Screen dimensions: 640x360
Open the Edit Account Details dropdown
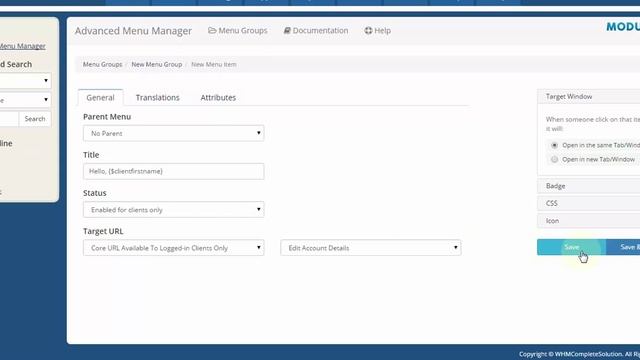(371, 248)
